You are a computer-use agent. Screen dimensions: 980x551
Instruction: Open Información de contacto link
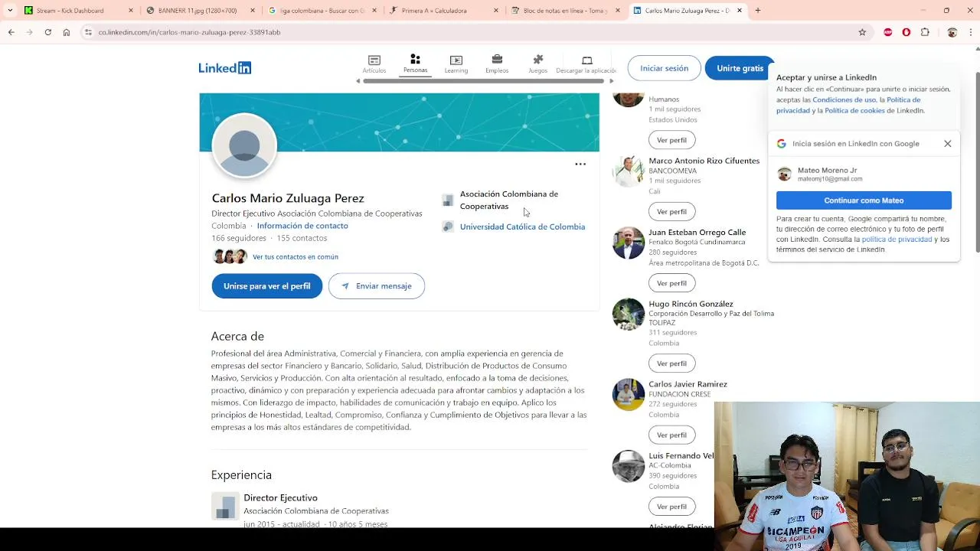coord(302,226)
